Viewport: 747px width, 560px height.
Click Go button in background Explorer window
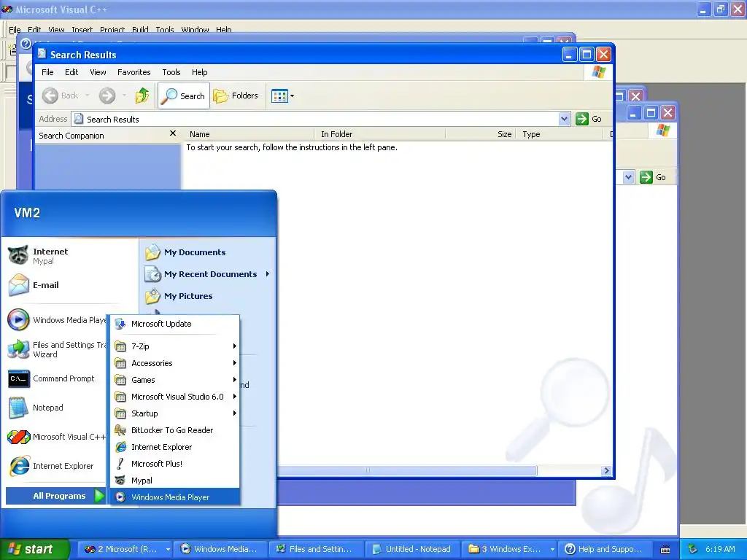pos(654,177)
